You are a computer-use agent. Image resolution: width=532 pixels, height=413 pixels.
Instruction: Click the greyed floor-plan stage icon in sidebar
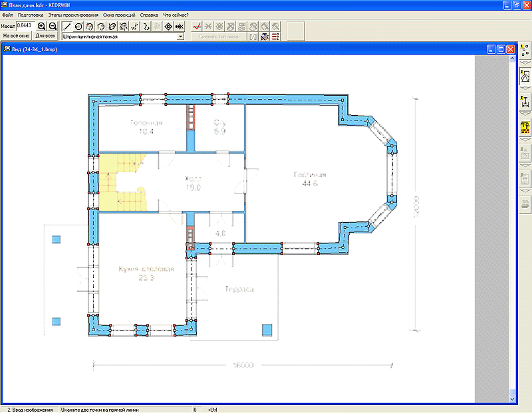click(x=525, y=178)
